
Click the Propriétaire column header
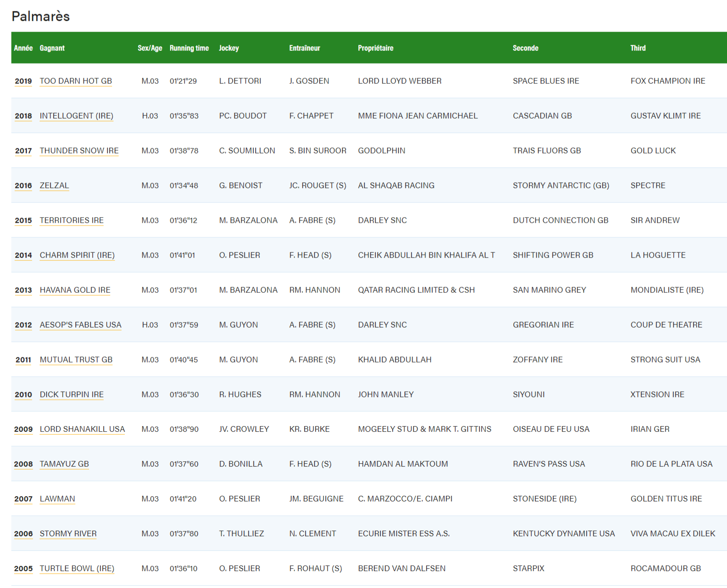(376, 48)
